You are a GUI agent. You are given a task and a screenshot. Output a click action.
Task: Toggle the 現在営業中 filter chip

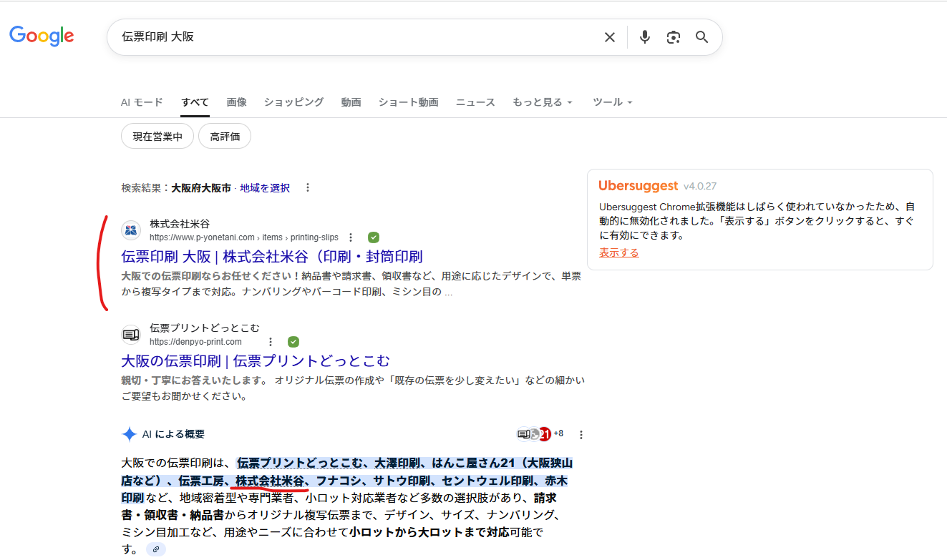(x=157, y=137)
